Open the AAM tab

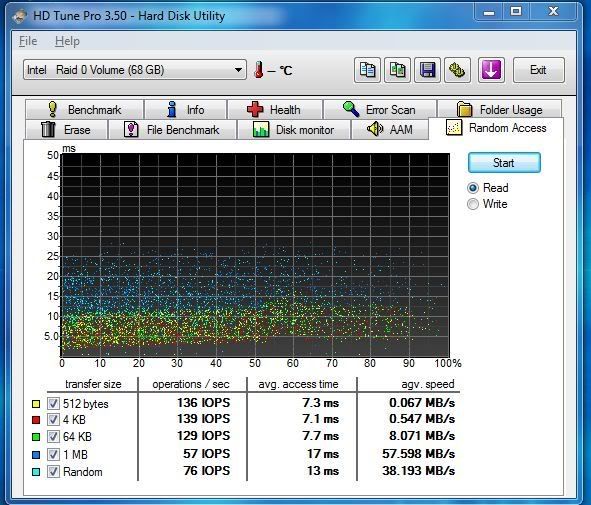[390, 130]
